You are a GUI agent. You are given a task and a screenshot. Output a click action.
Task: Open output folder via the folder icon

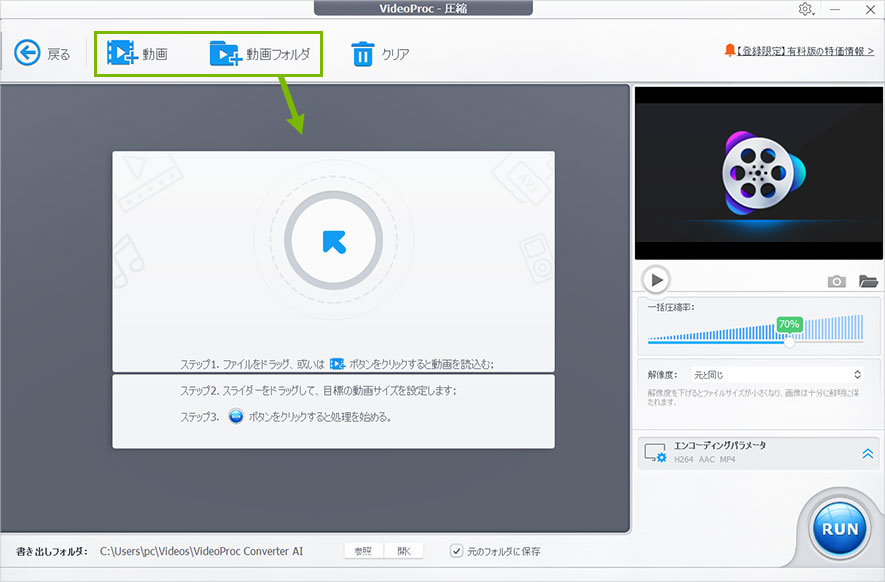click(866, 281)
